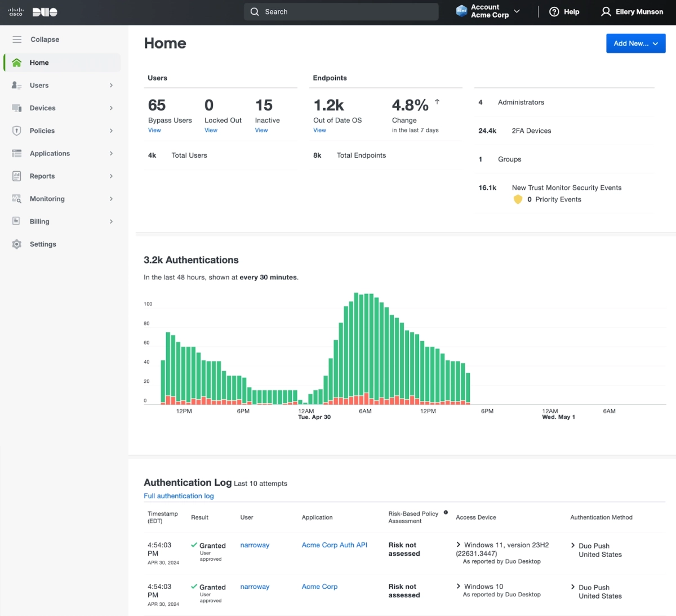This screenshot has height=616, width=676.
Task: Expand the Users sidebar section
Action: pos(111,86)
